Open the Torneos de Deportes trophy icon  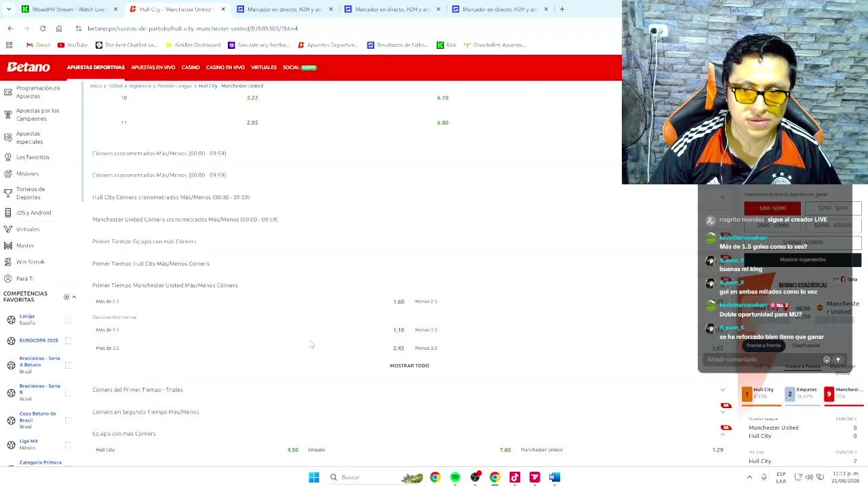[x=8, y=193]
